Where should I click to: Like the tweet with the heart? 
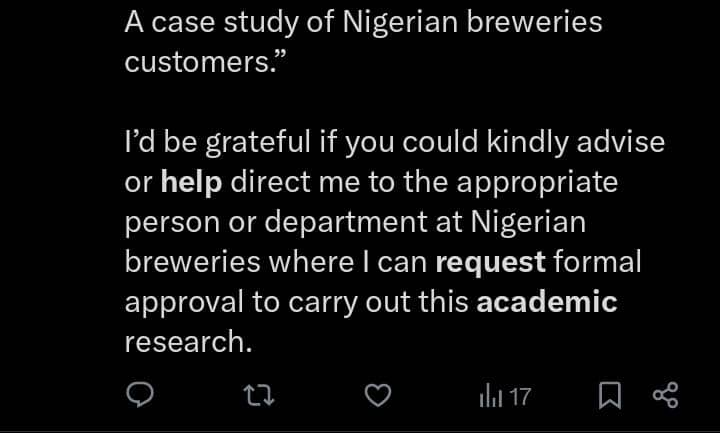pyautogui.click(x=376, y=397)
